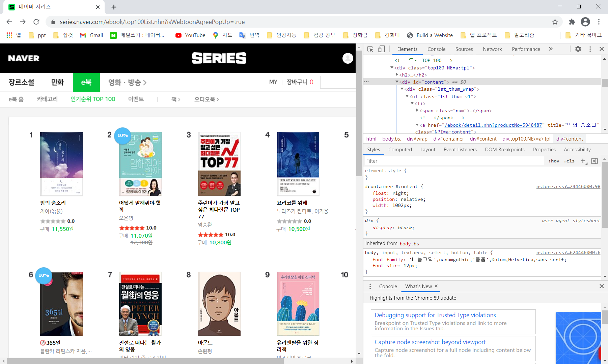Open the 장바구니 cart
Screen dimensions: 608x364
[x=300, y=82]
